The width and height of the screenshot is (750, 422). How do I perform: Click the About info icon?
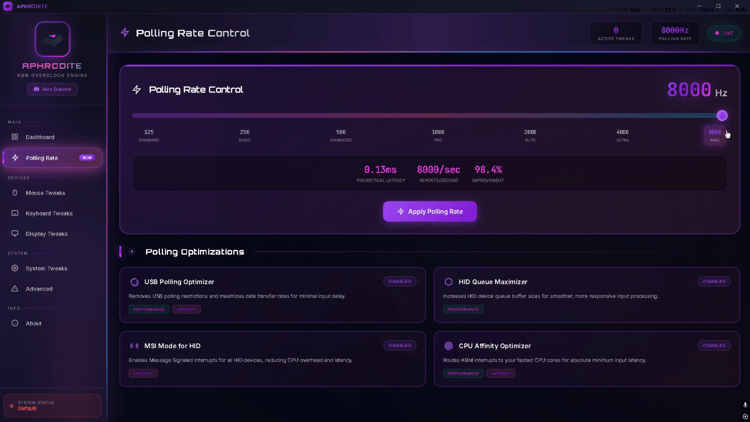pos(15,323)
